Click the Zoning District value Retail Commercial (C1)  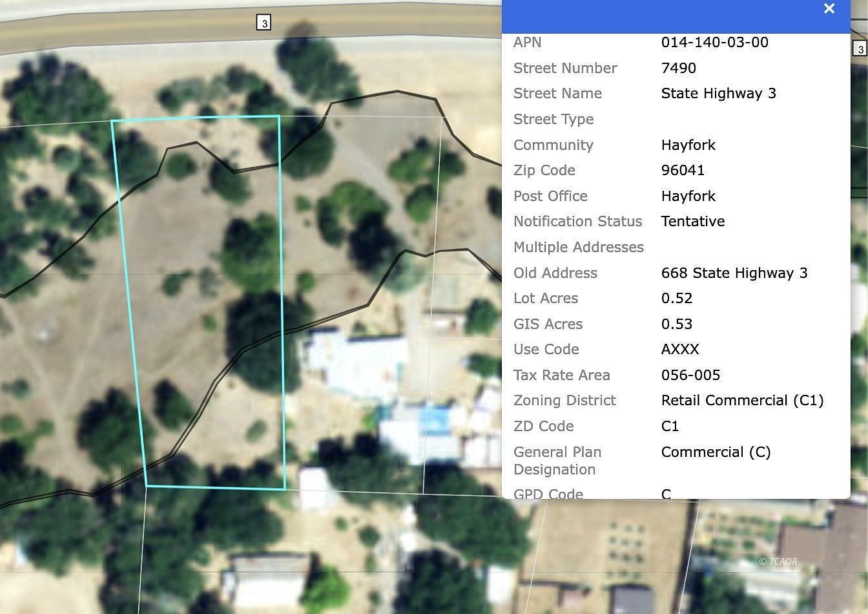click(x=742, y=400)
